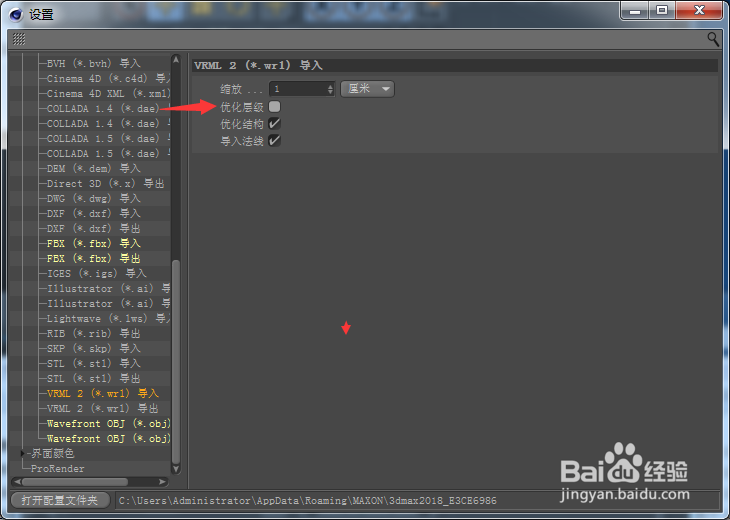Open the 厘米 unit dropdown
730x520 pixels.
coord(367,88)
